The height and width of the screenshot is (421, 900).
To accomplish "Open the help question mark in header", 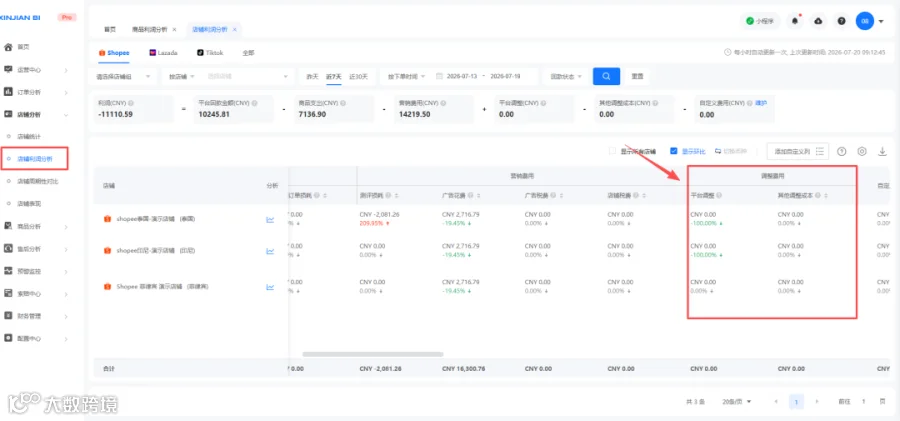I will tap(841, 21).
